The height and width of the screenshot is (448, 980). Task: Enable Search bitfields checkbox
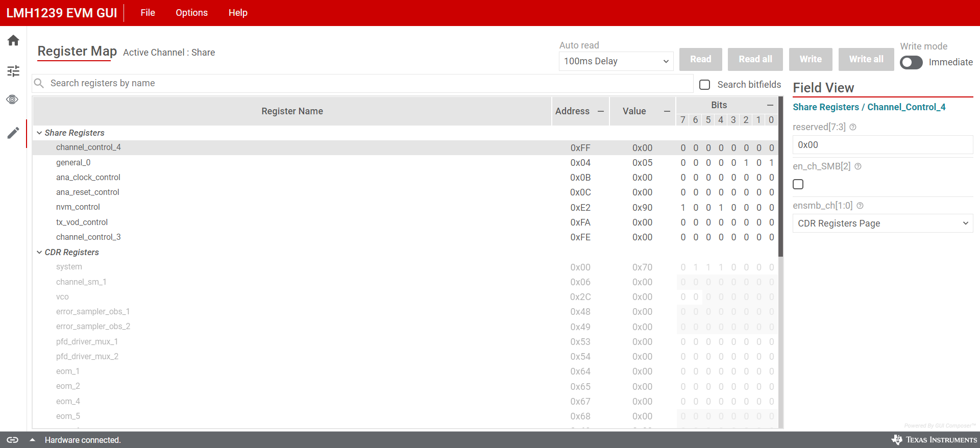pyautogui.click(x=705, y=85)
